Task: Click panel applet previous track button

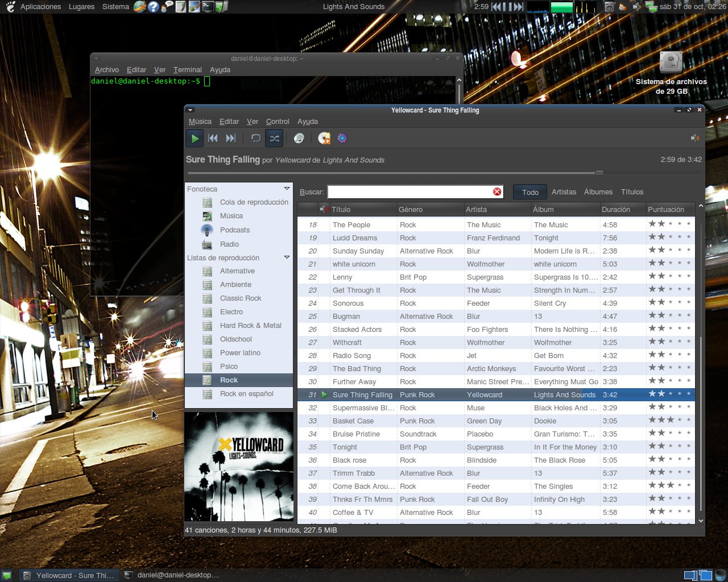Action: (497, 7)
